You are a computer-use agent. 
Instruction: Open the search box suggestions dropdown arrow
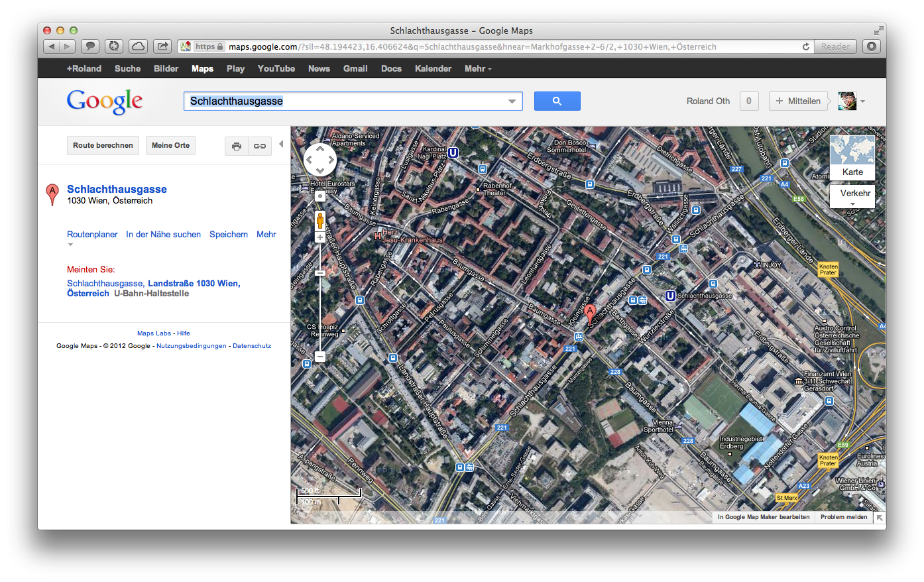[512, 101]
